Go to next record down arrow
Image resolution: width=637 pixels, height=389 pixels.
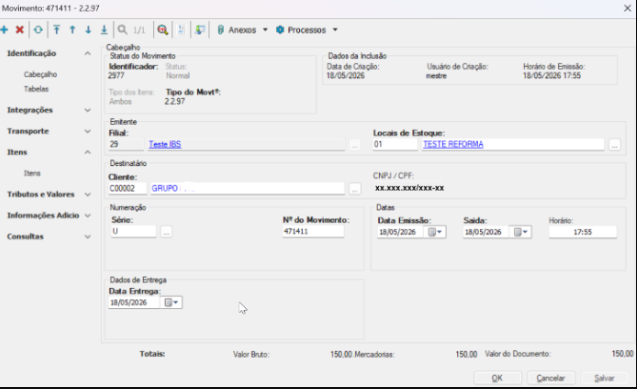pos(88,30)
